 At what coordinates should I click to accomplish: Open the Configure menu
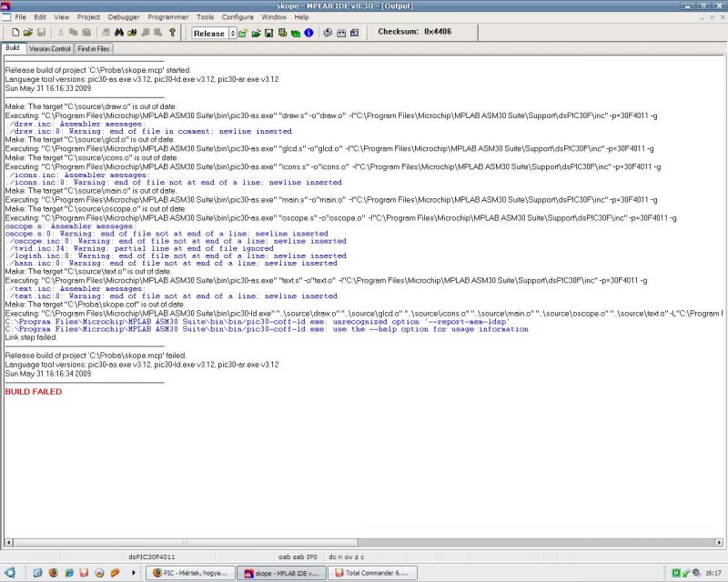238,17
